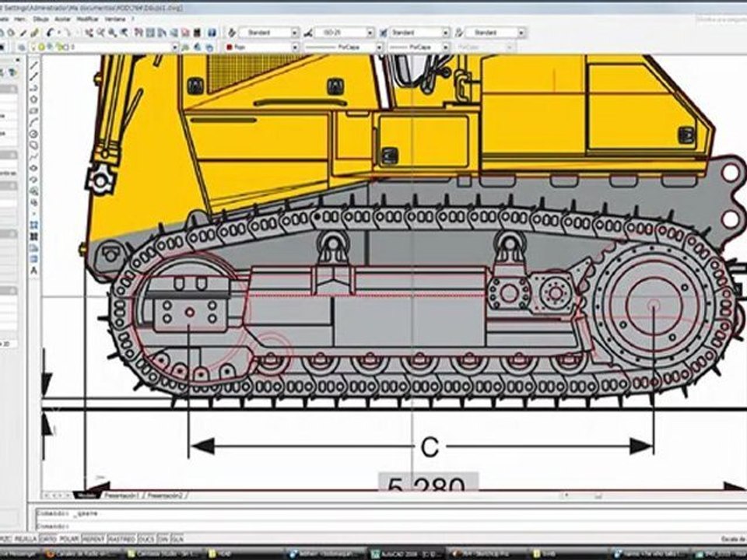Click the red Rojo color swatch
This screenshot has height=560, width=747.
click(x=229, y=47)
